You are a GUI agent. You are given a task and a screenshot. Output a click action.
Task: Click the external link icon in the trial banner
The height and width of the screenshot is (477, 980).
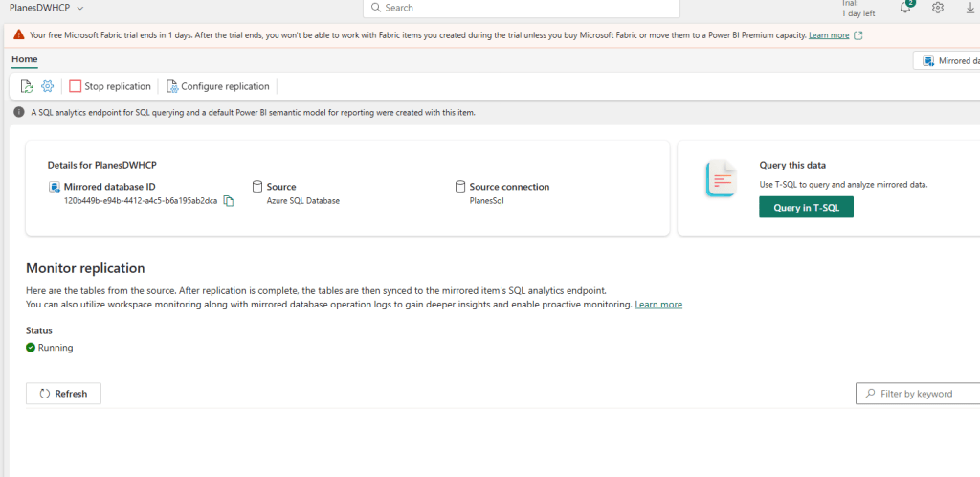[858, 35]
